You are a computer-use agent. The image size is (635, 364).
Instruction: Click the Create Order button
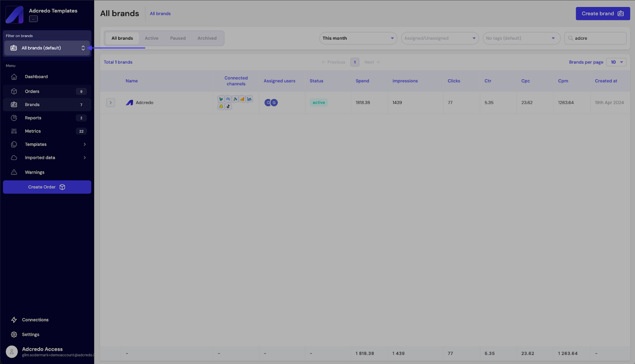point(47,187)
